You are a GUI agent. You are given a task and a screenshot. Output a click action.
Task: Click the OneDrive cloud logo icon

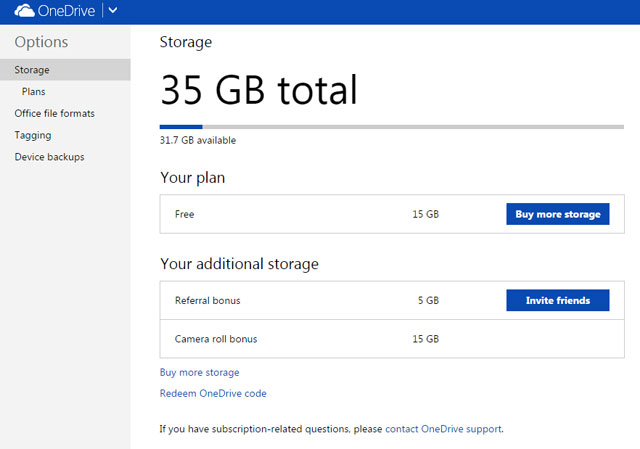pos(23,11)
